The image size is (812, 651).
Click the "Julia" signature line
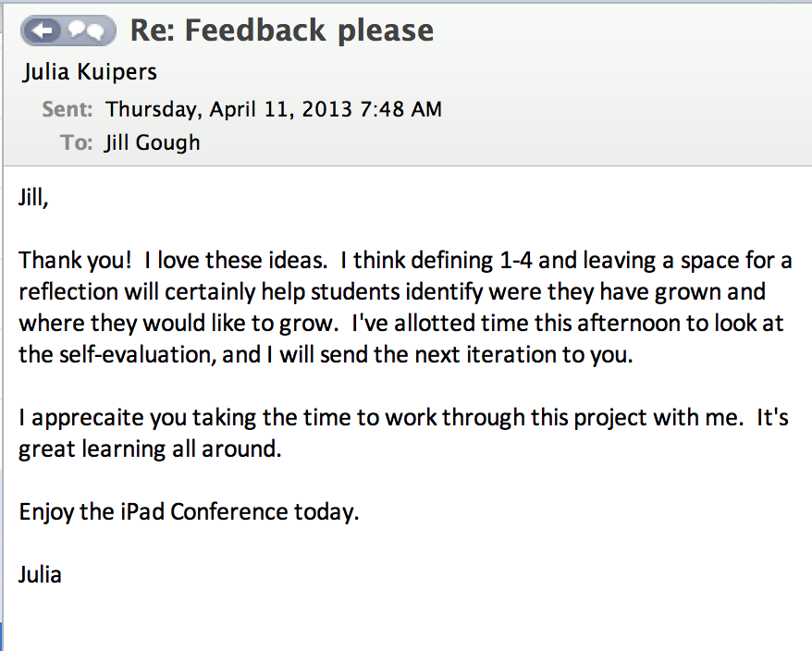pos(40,574)
